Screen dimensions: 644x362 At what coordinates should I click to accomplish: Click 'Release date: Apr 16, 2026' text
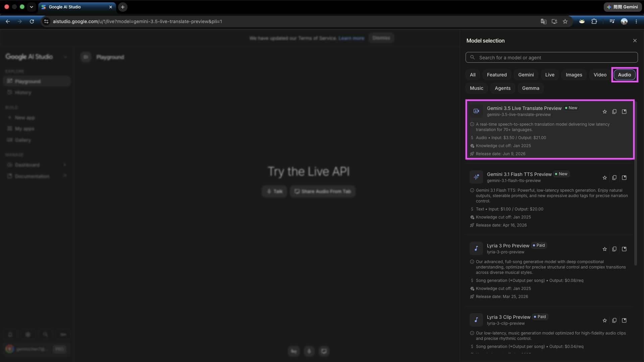(x=501, y=225)
